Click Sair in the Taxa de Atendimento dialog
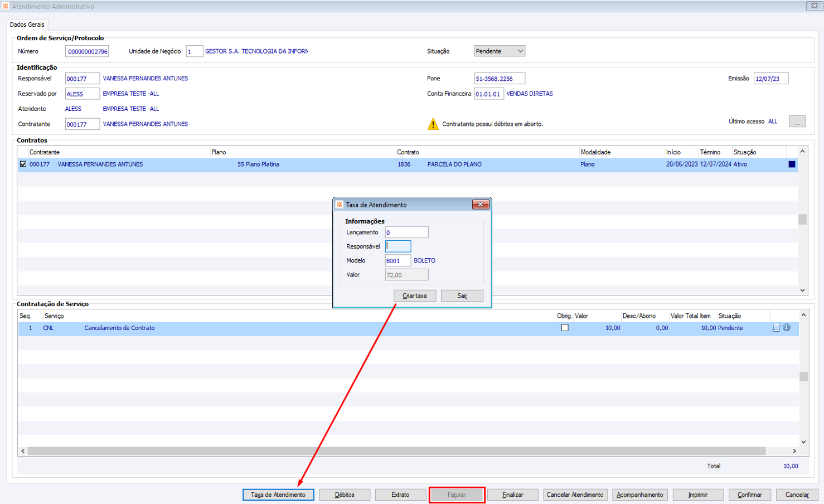Viewport: 824px width, 504px height. pyautogui.click(x=462, y=295)
